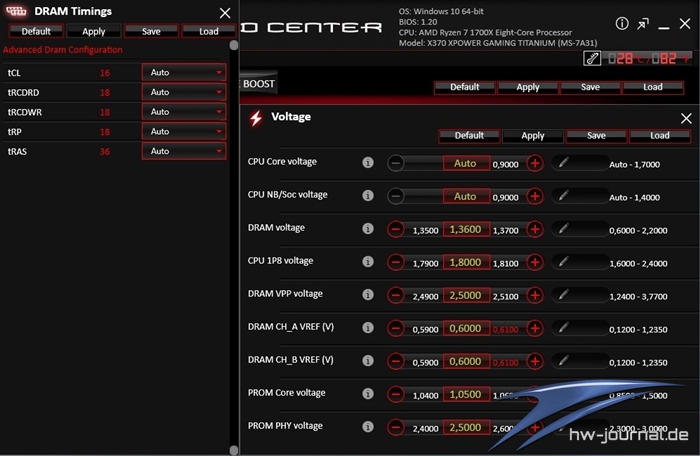Viewport: 700px width, 456px height.
Task: Open the tRCDRD timing dropdown
Action: (184, 92)
